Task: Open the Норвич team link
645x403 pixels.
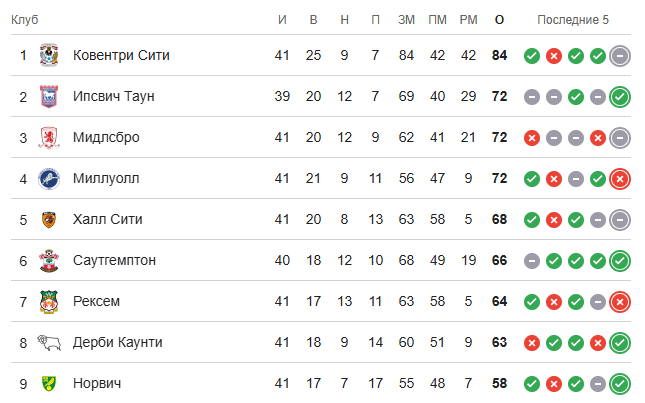Action: click(97, 383)
